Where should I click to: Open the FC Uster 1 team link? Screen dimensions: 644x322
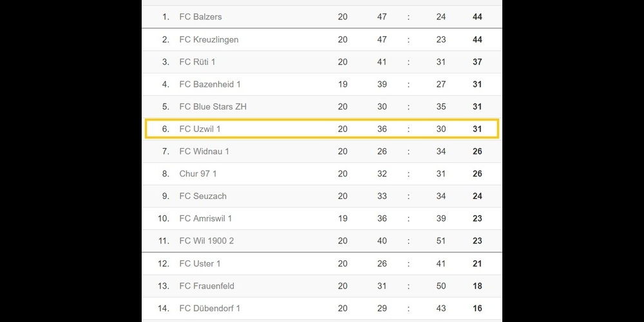pyautogui.click(x=200, y=263)
